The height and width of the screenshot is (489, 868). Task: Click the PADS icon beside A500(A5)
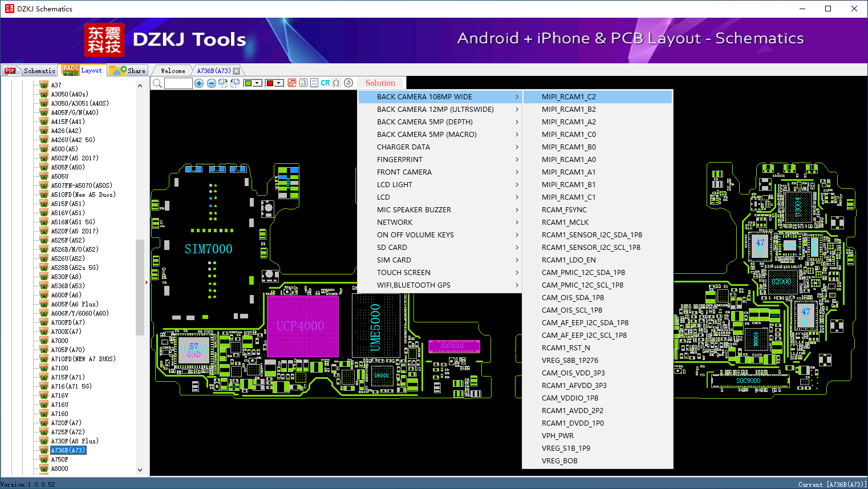coord(44,149)
